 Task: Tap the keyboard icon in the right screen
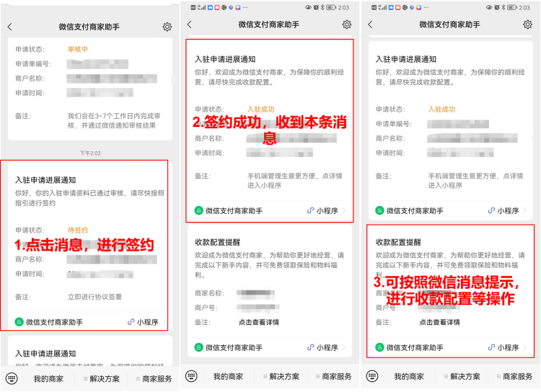click(x=372, y=376)
